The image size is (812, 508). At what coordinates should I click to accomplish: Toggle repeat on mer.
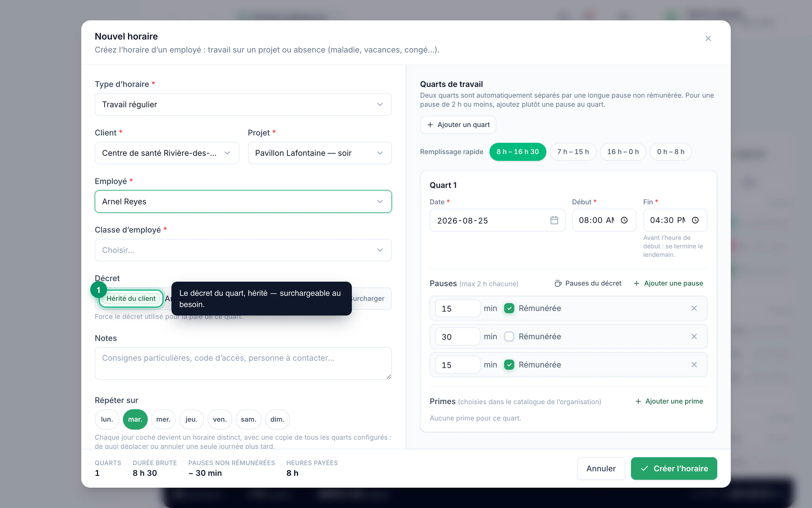point(164,419)
